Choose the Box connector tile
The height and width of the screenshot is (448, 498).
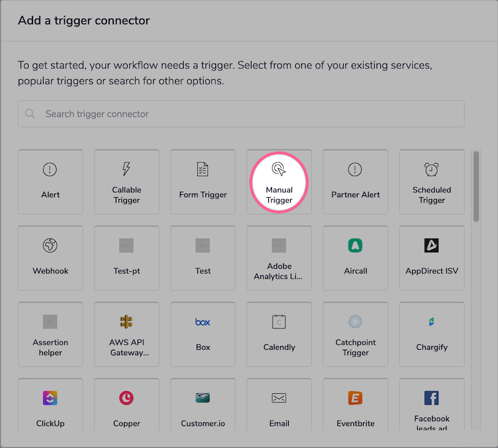click(203, 334)
